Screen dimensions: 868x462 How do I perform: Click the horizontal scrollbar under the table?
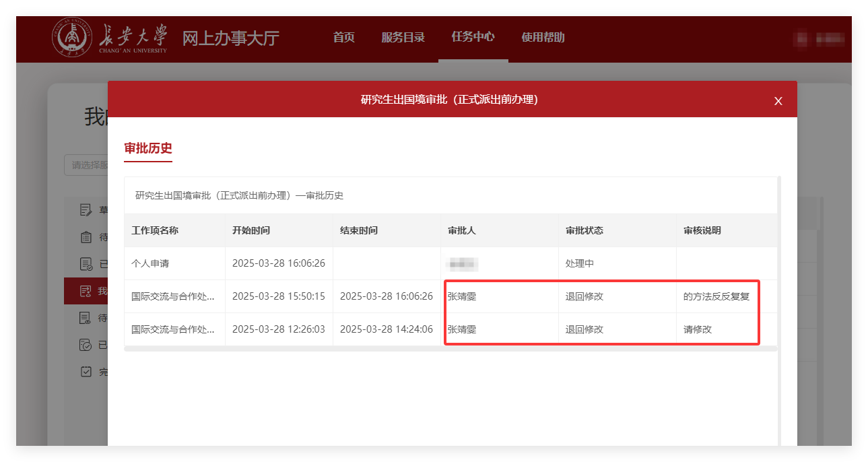tap(450, 349)
